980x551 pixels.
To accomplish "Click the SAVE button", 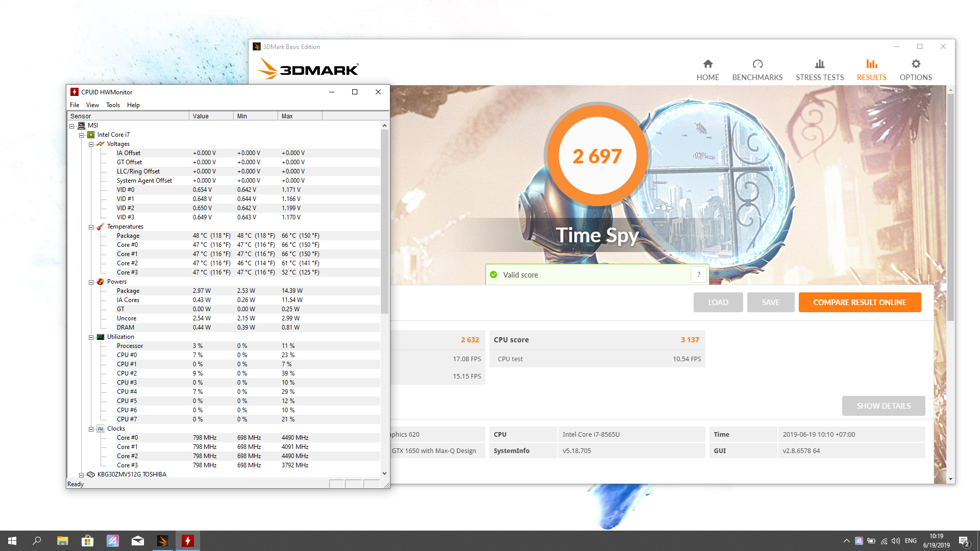I will (x=770, y=302).
